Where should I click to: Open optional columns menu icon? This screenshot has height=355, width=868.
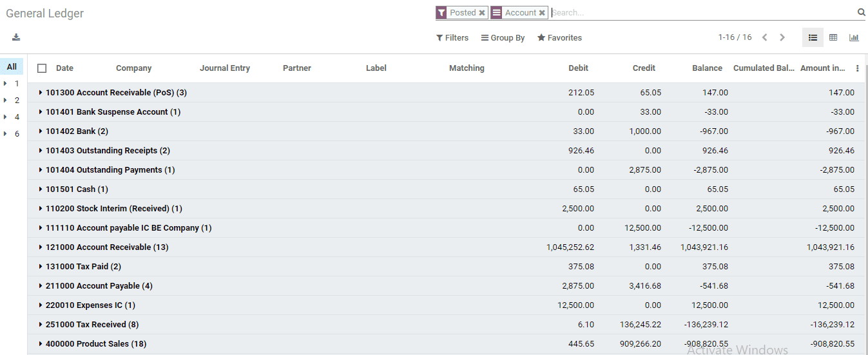pyautogui.click(x=857, y=68)
